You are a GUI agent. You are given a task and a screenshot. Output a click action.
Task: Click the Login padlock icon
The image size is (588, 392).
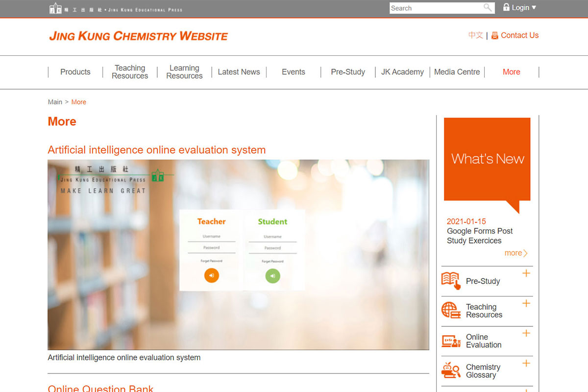506,7
